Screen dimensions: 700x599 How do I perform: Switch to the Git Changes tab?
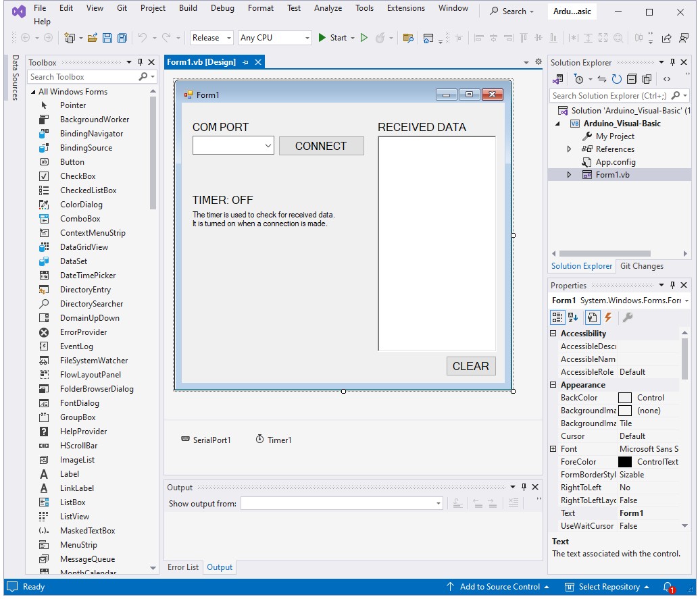pos(641,266)
